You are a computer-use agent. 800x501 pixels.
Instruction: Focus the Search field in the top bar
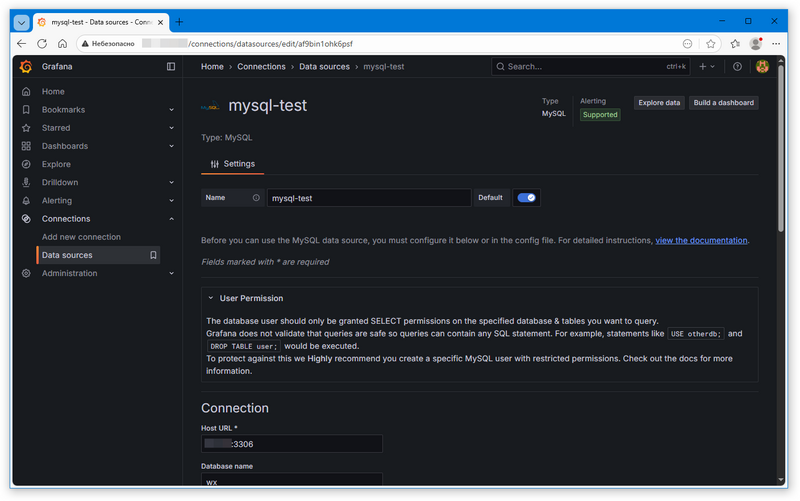point(590,67)
